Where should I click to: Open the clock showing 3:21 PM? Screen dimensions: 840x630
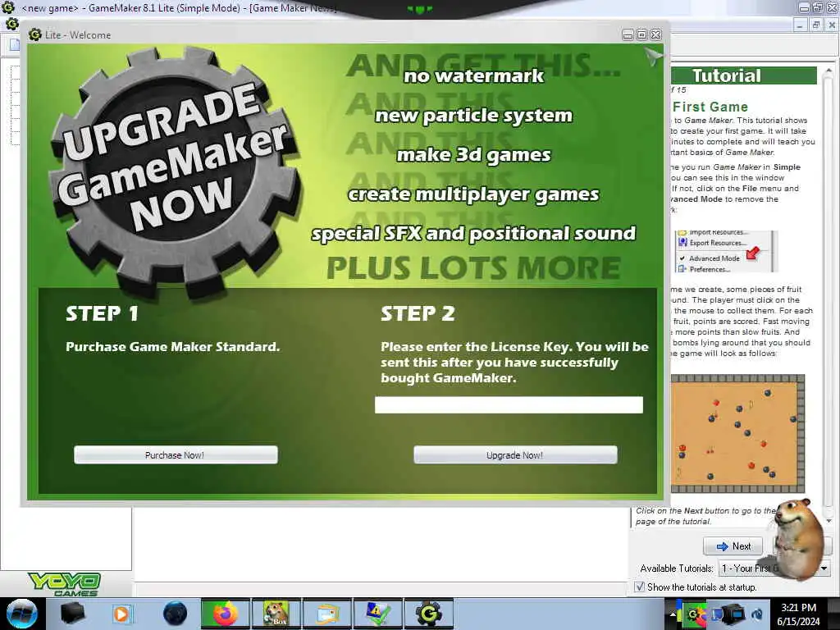pyautogui.click(x=798, y=614)
